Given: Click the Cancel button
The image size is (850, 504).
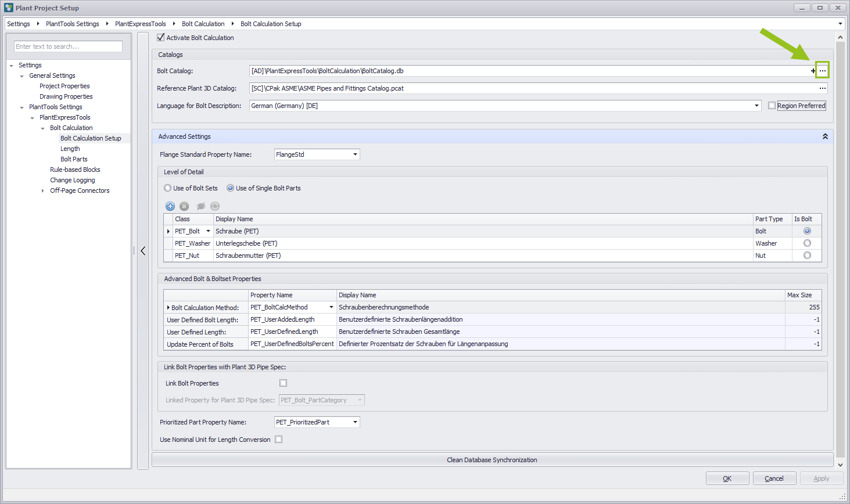Looking at the screenshot, I should click(774, 478).
